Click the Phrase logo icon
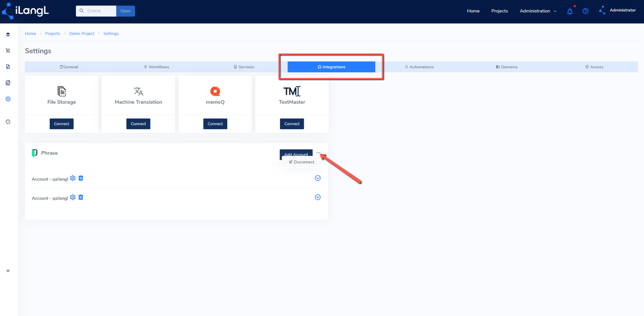 (x=34, y=153)
